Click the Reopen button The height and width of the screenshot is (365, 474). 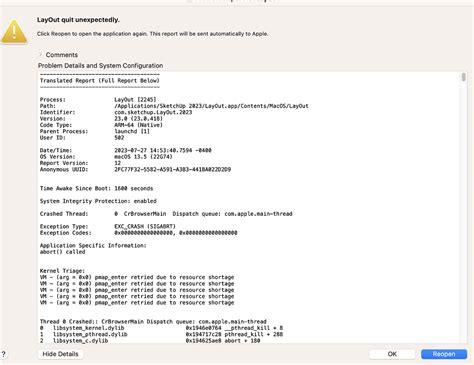point(444,354)
